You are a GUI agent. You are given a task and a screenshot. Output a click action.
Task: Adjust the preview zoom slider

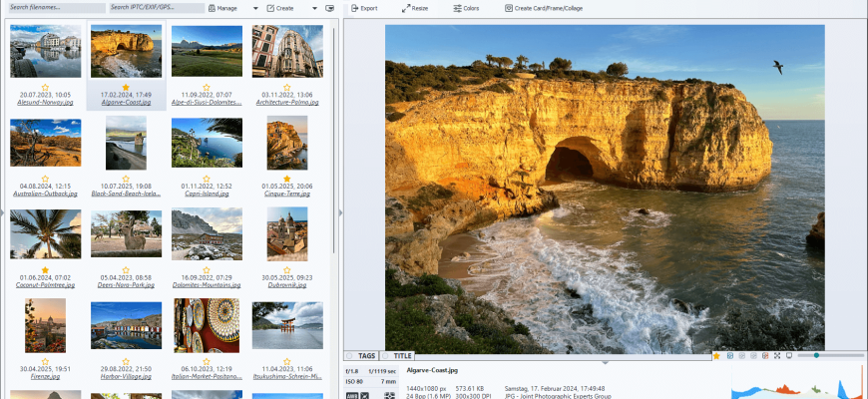coord(830,356)
